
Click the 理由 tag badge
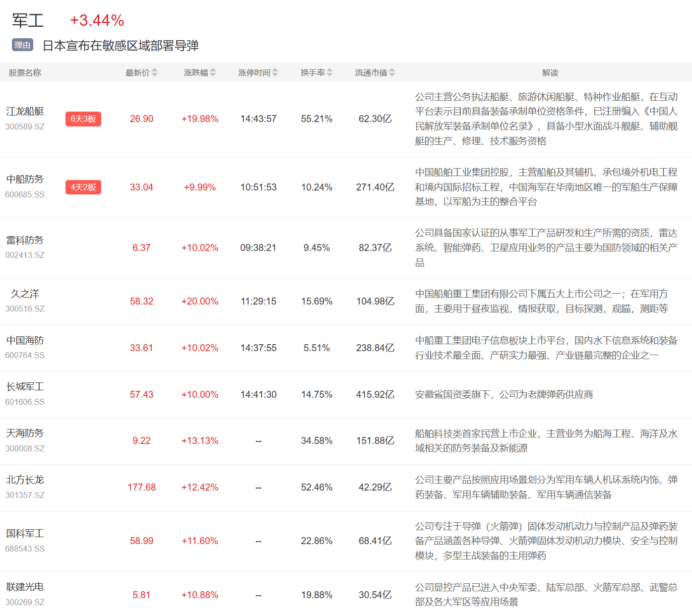point(22,45)
